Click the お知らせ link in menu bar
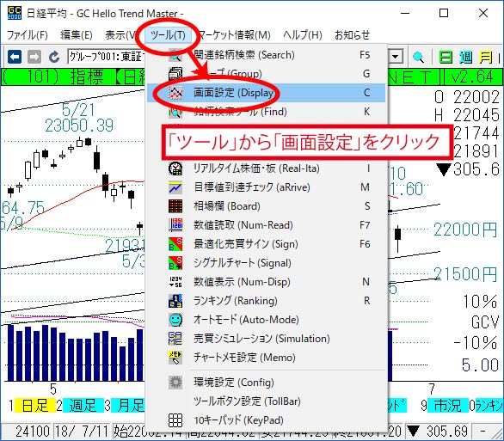This screenshot has height=441, width=504. pos(353,34)
